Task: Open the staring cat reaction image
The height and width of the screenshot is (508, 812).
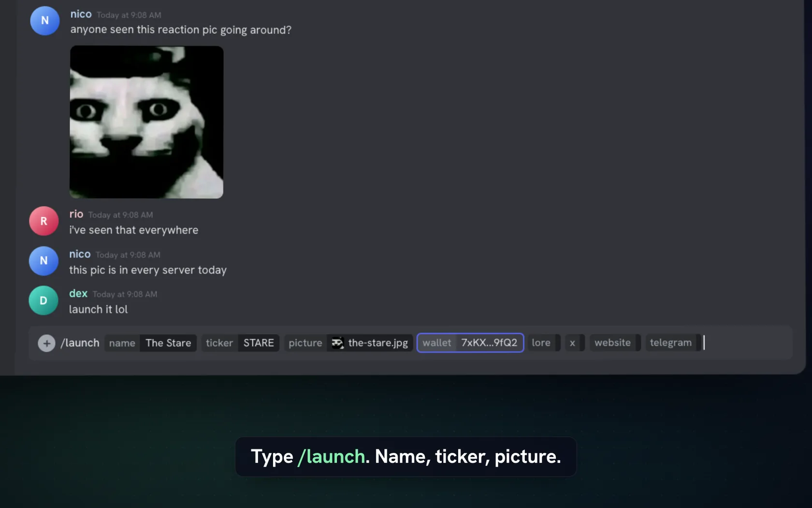Action: (146, 122)
